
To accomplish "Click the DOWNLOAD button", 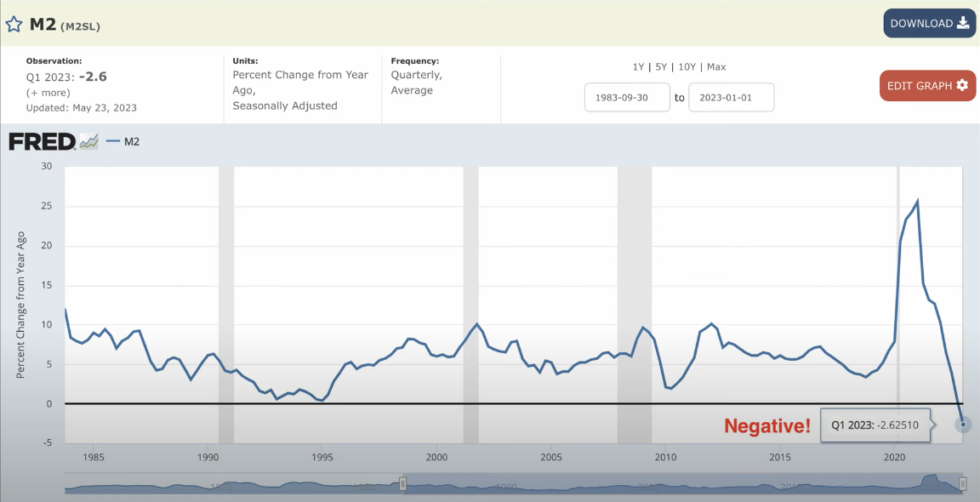I will pyautogui.click(x=929, y=23).
